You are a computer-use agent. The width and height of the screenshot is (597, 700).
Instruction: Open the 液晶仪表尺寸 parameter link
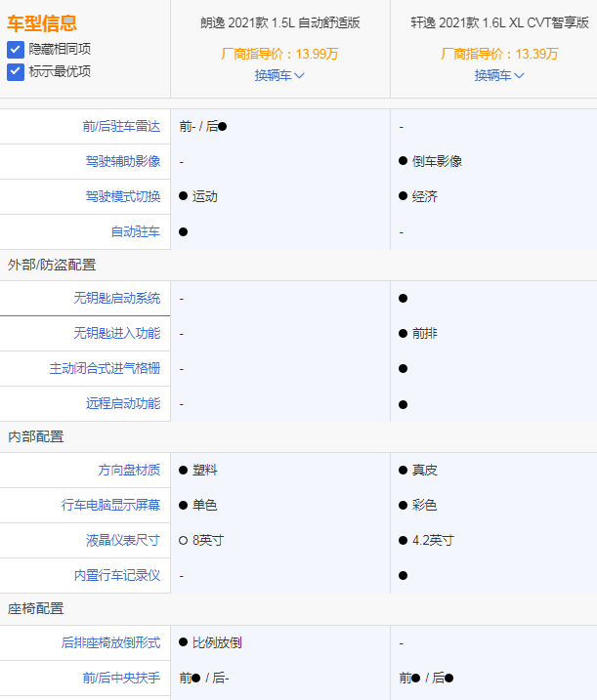pyautogui.click(x=123, y=541)
